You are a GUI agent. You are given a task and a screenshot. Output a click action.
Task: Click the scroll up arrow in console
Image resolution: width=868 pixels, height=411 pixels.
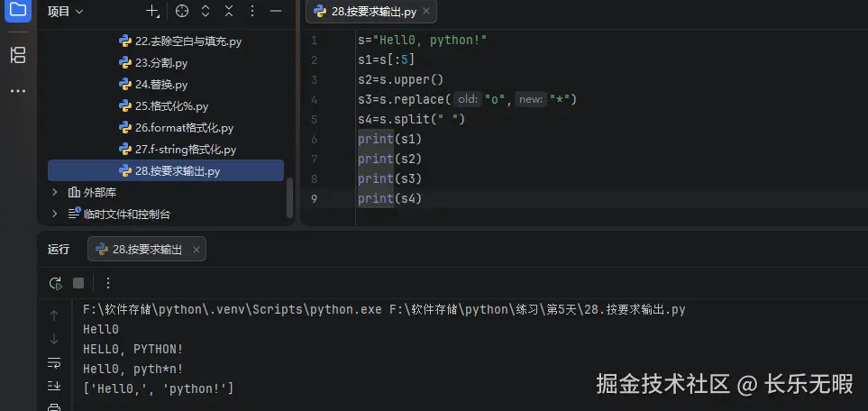pos(54,315)
